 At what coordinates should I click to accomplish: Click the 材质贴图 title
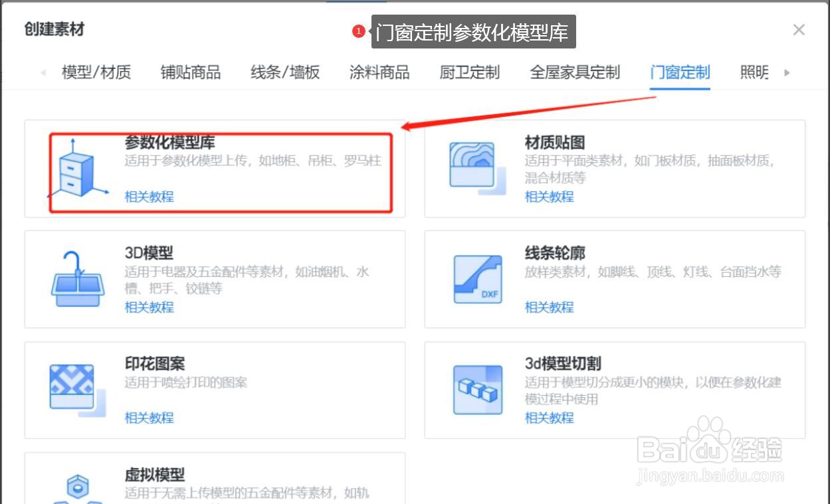[x=555, y=142]
